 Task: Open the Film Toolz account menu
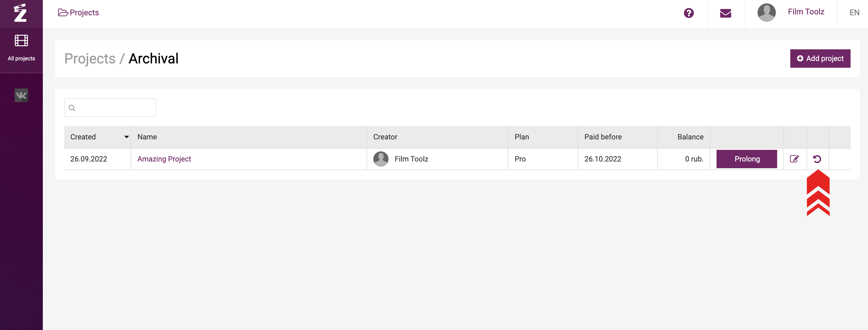click(x=806, y=12)
